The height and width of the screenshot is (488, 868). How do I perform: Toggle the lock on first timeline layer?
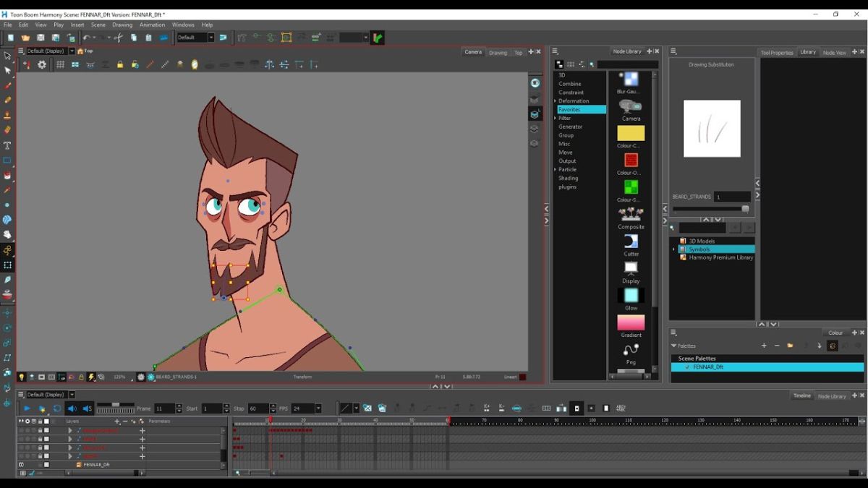(x=40, y=430)
